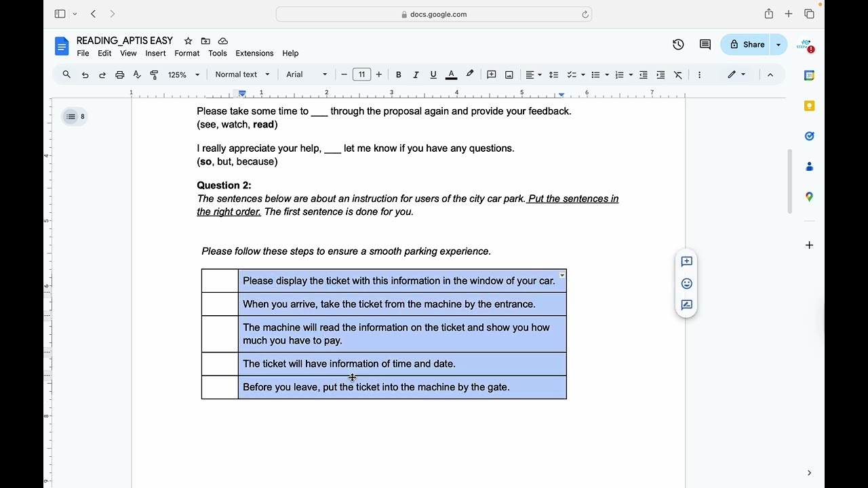Open version history clock icon
868x488 pixels.
(x=678, y=45)
